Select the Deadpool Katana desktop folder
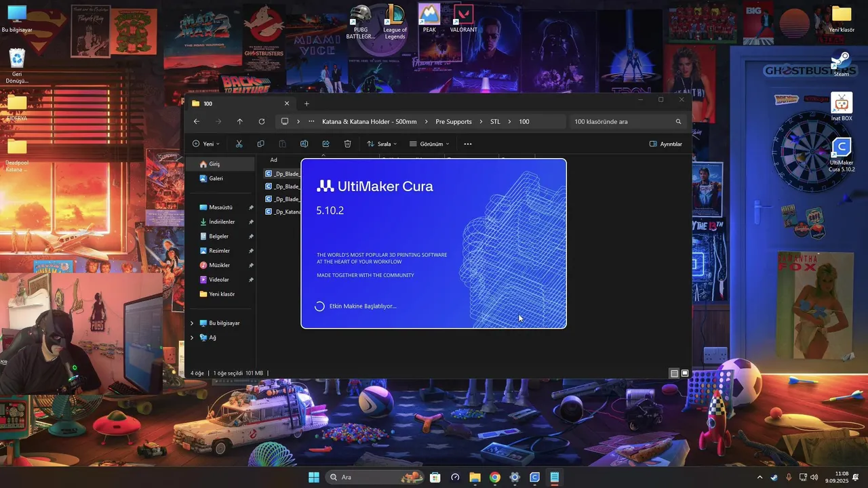Image resolution: width=868 pixels, height=488 pixels. 17,155
